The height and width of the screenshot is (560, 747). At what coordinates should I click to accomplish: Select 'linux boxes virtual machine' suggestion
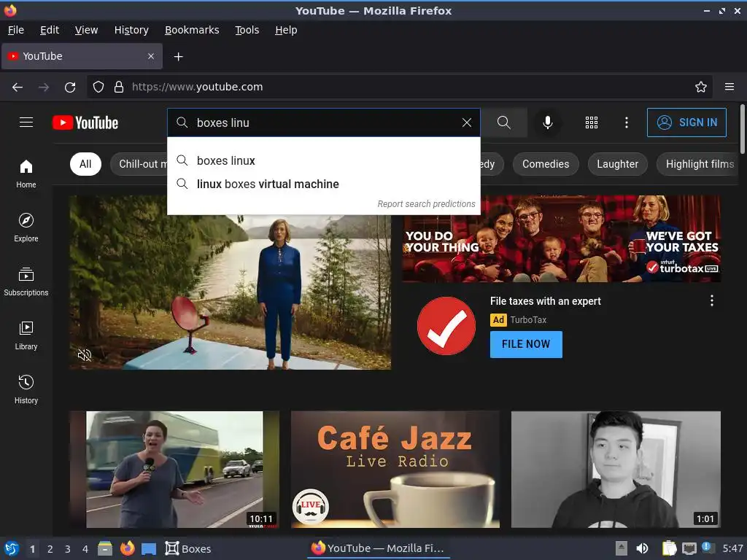coord(323,184)
